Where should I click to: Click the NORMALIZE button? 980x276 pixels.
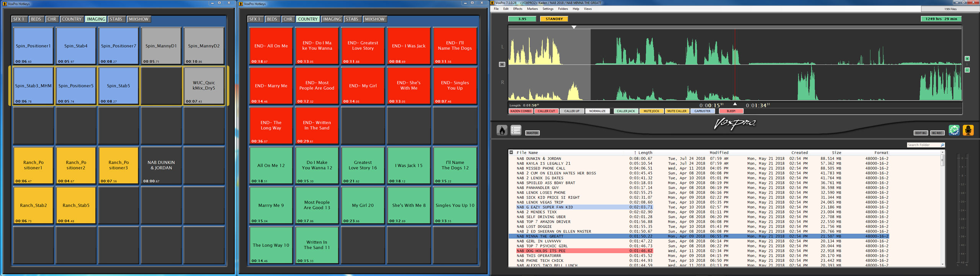tap(597, 111)
